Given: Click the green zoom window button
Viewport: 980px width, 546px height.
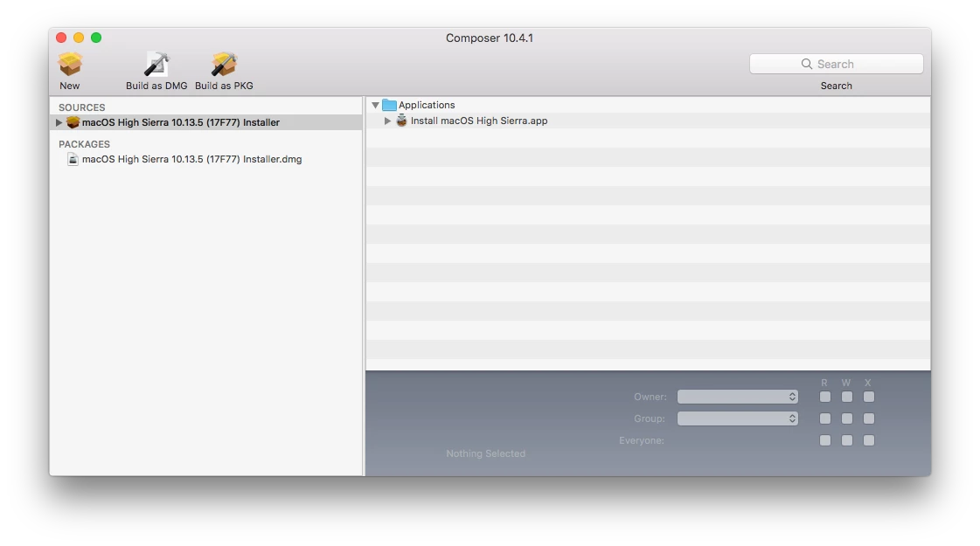Looking at the screenshot, I should 96,38.
